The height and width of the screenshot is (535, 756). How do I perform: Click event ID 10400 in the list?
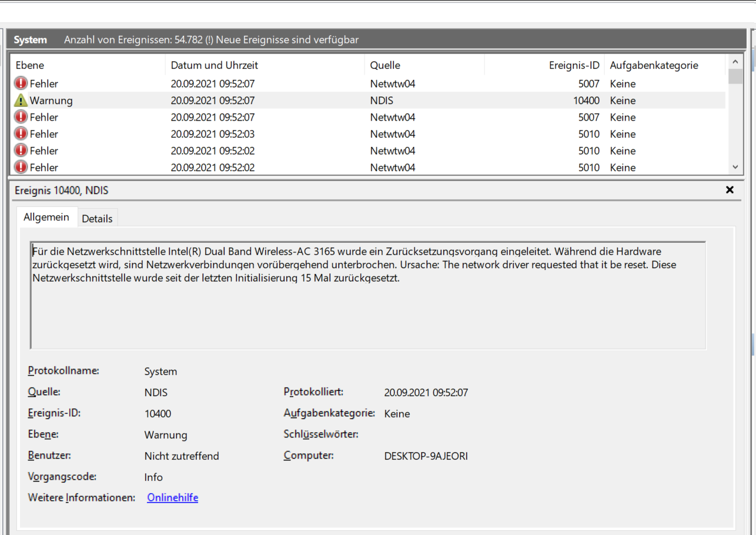coord(586,101)
